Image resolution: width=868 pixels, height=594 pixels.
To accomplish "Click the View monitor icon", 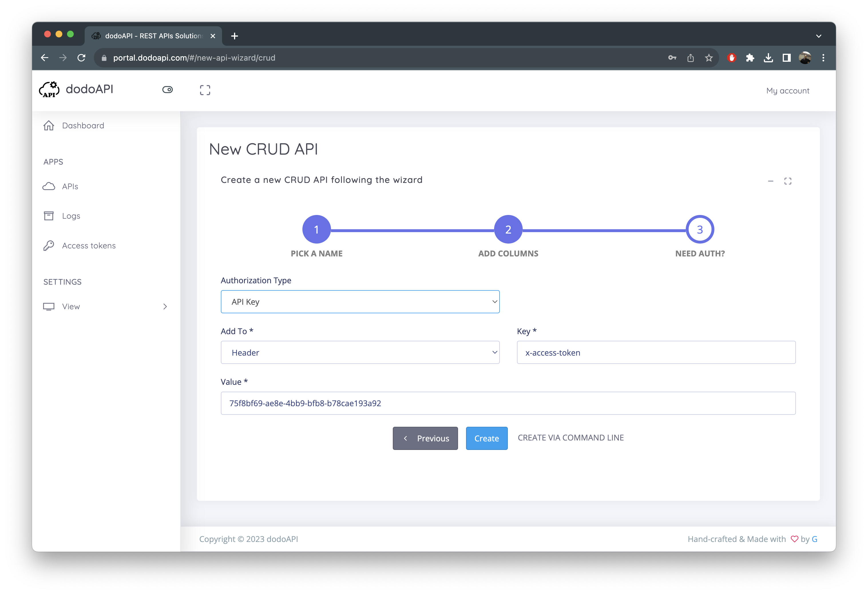I will tap(49, 306).
